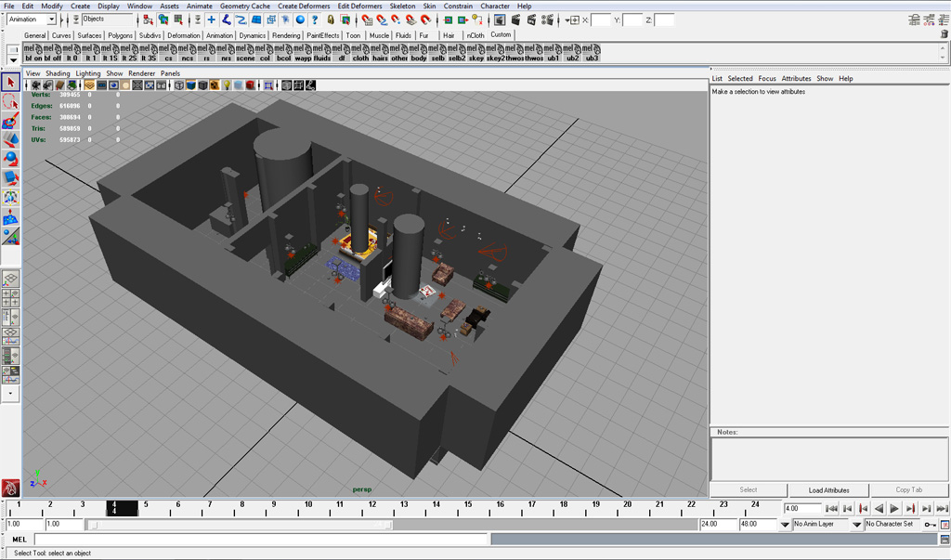Click the snap to points magnet icon
This screenshot has width=951, height=560.
coord(396,20)
